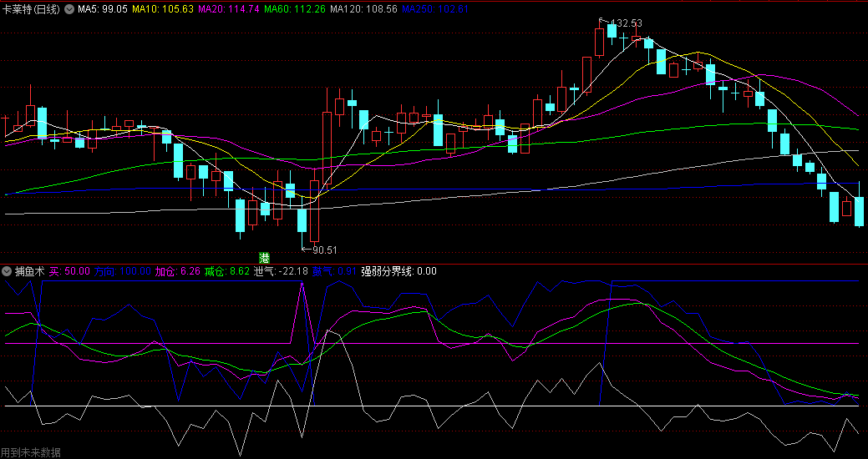Click the green 港 marker icon
The height and width of the screenshot is (459, 868).
pos(265,257)
